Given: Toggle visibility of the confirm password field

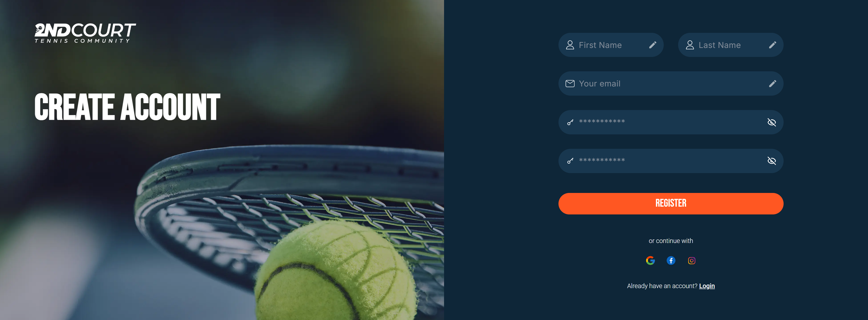Looking at the screenshot, I should pyautogui.click(x=772, y=161).
